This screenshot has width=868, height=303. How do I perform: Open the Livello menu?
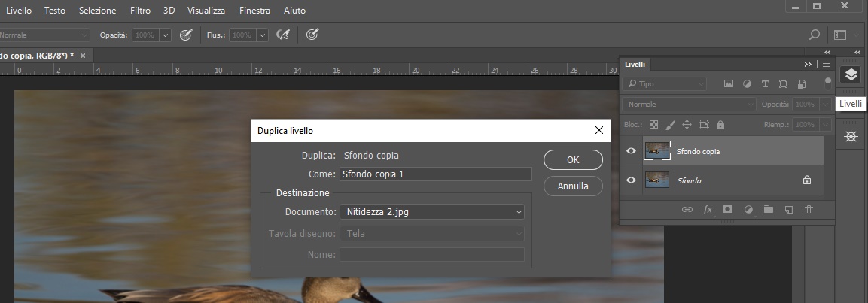click(19, 11)
